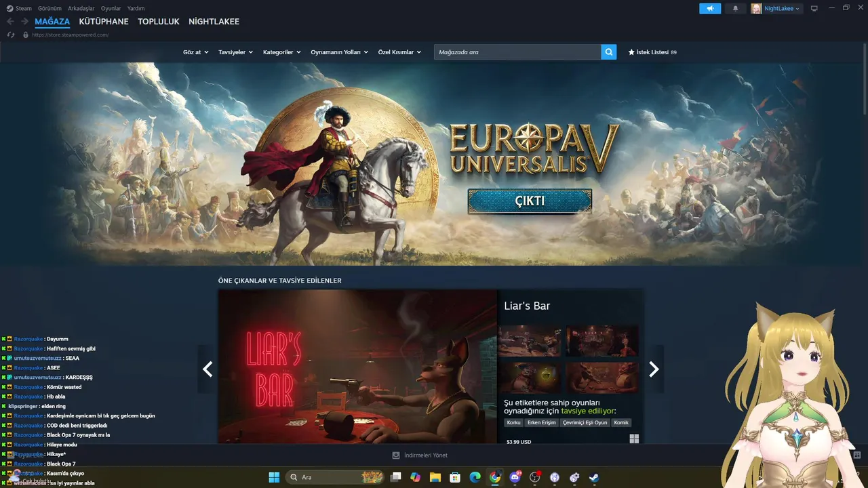Click ÖNE ÇIKANLAR VE TAVSİYE EDİLENLER heading
The height and width of the screenshot is (488, 868).
pyautogui.click(x=279, y=281)
